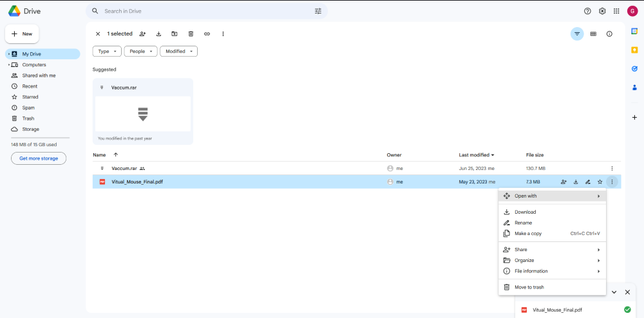
Task: Download icon in Vitual_Mouse_Final.pdf row
Action: click(x=576, y=182)
